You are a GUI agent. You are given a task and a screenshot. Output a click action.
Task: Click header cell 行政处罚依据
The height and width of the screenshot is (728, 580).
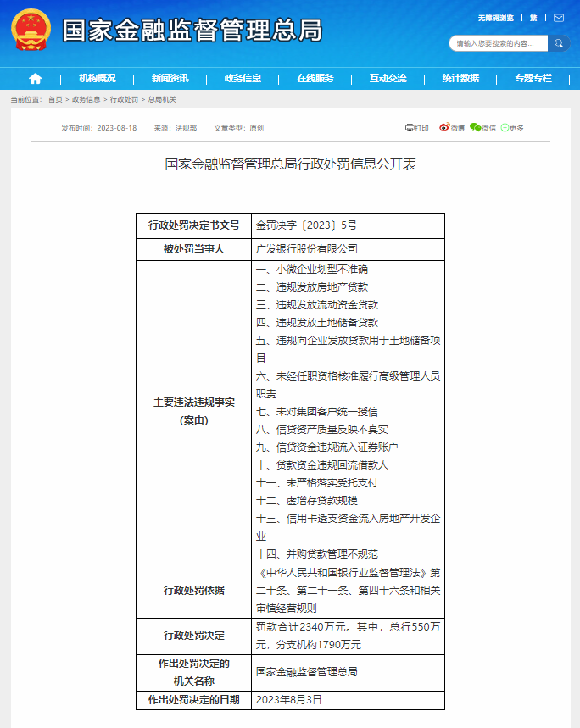(193, 591)
